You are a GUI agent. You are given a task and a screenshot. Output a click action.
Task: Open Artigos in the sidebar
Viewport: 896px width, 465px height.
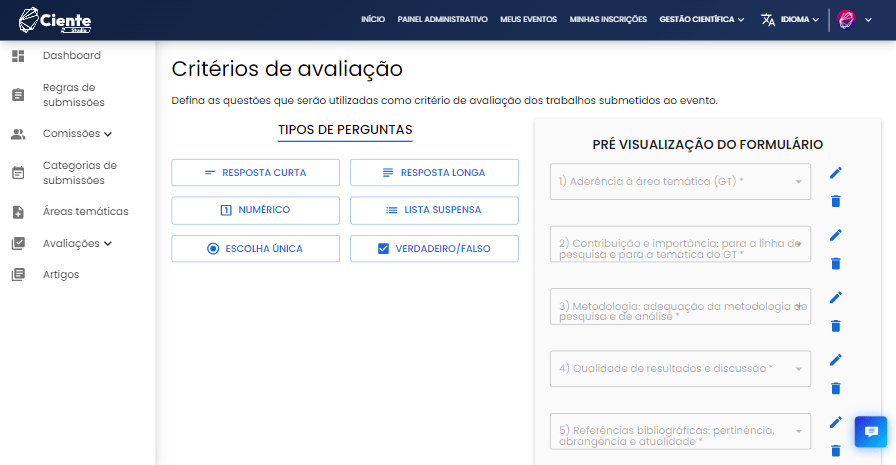point(61,274)
